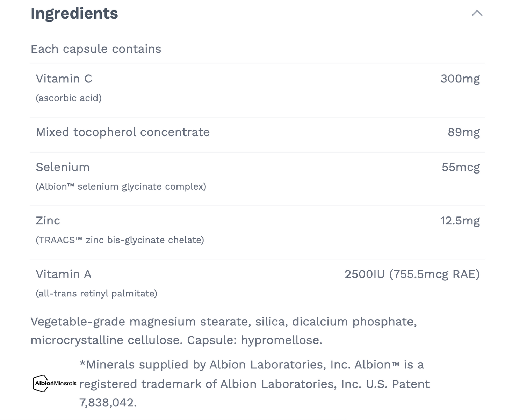This screenshot has height=420, width=505.
Task: Click the 12.5mg zinc amount
Action: (460, 221)
